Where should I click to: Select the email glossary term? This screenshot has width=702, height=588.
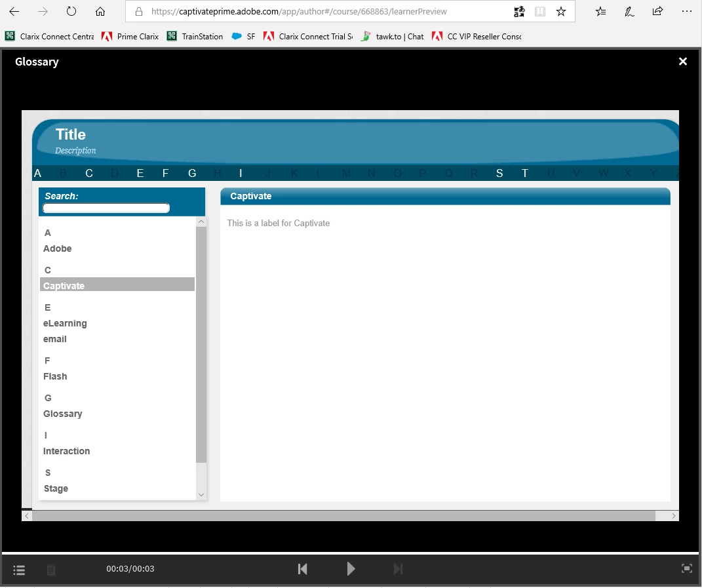click(x=54, y=339)
